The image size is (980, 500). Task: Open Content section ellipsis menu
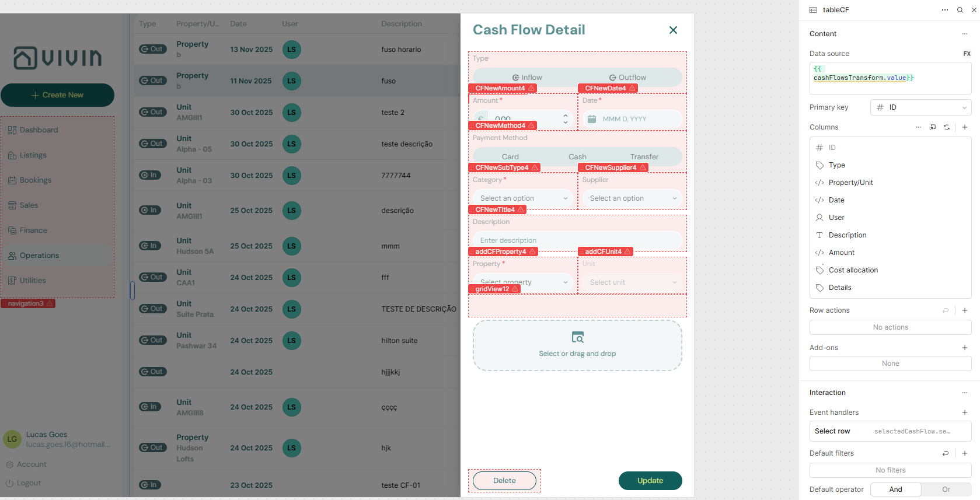pos(965,34)
